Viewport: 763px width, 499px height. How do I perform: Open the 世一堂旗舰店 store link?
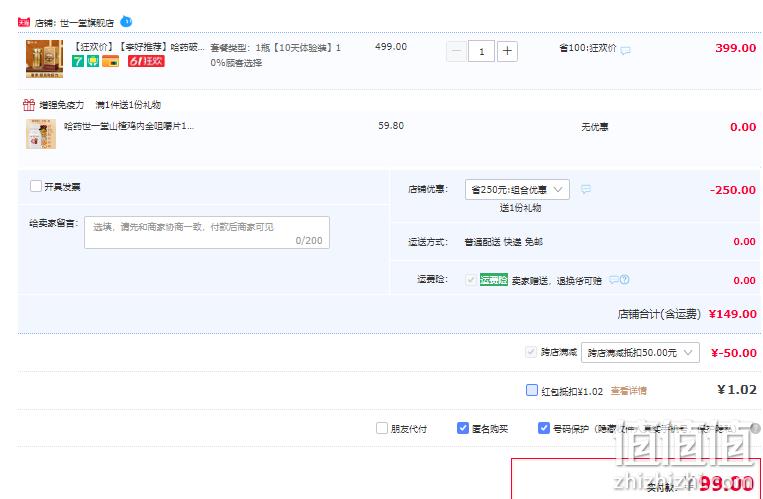coord(87,23)
